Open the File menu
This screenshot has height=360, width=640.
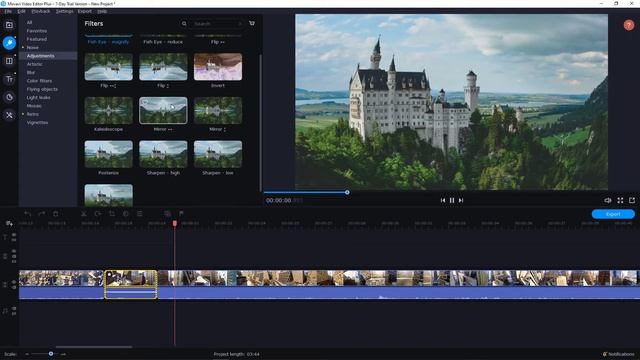pos(8,11)
